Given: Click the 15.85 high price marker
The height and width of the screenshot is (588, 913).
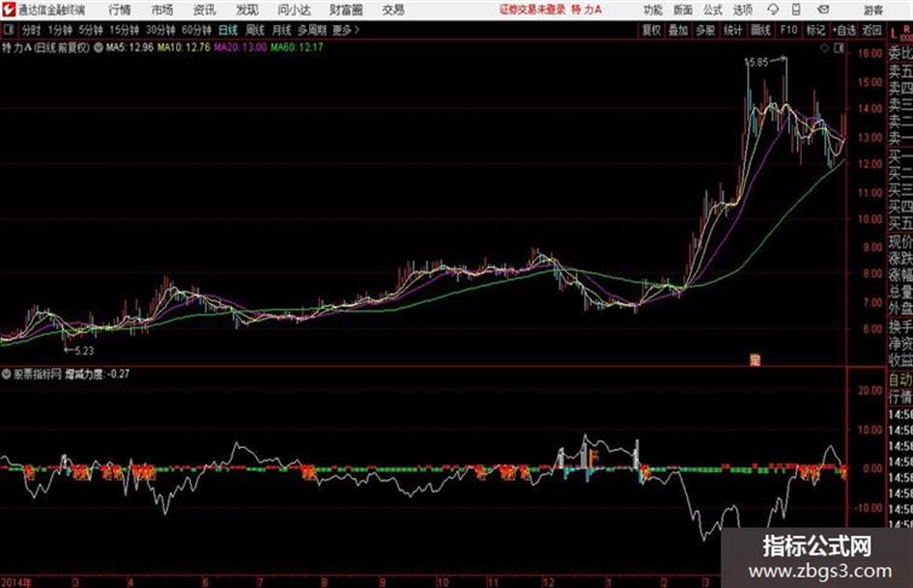Looking at the screenshot, I should [756, 63].
